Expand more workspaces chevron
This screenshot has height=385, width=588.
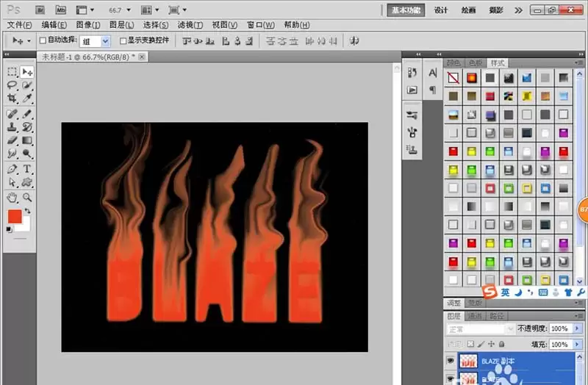click(x=518, y=10)
